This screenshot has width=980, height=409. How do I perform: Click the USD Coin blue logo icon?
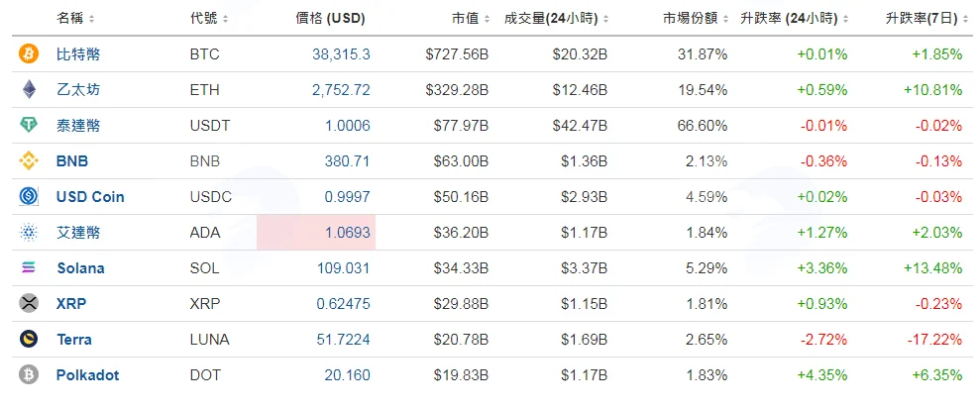pyautogui.click(x=29, y=197)
